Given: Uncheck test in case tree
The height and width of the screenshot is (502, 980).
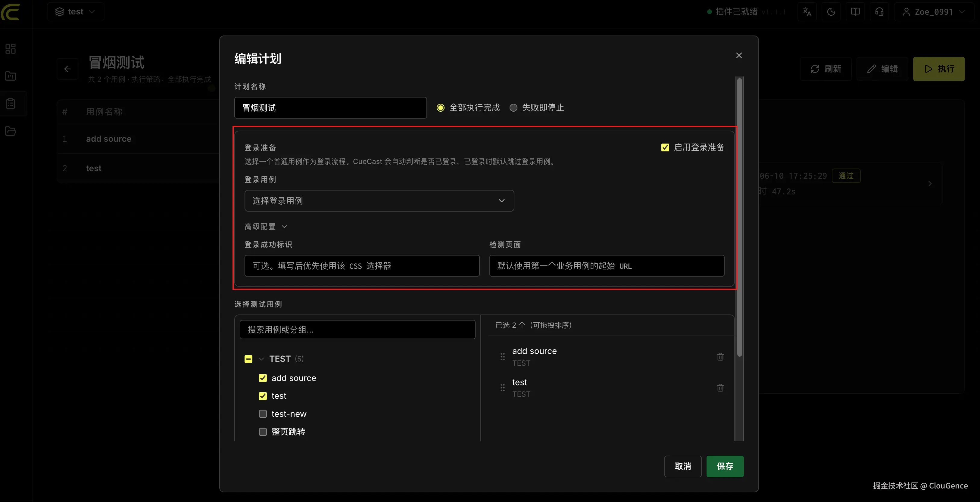Looking at the screenshot, I should tap(263, 396).
